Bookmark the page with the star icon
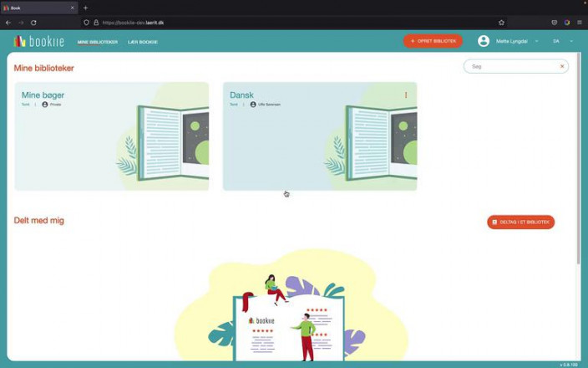The height and width of the screenshot is (368, 588). [x=501, y=23]
